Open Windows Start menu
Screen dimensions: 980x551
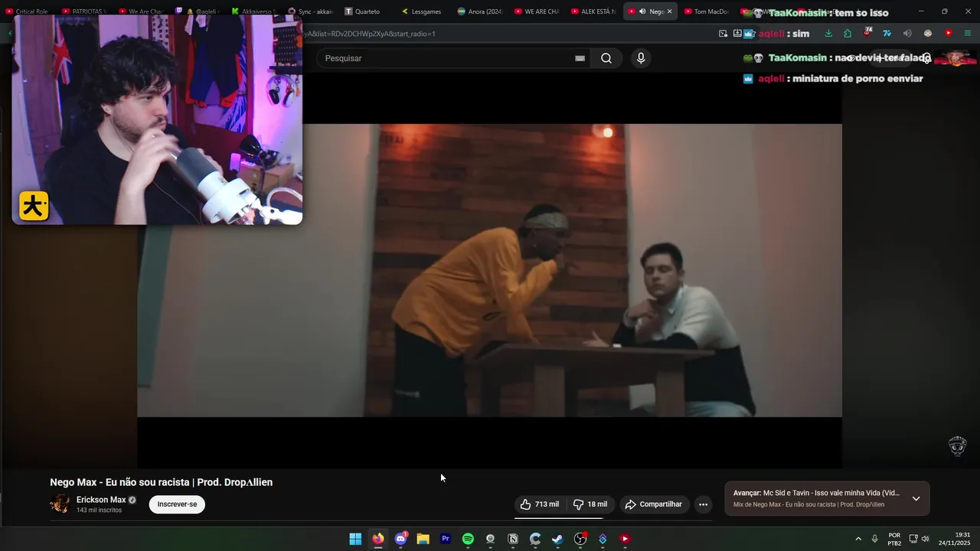coord(355,539)
